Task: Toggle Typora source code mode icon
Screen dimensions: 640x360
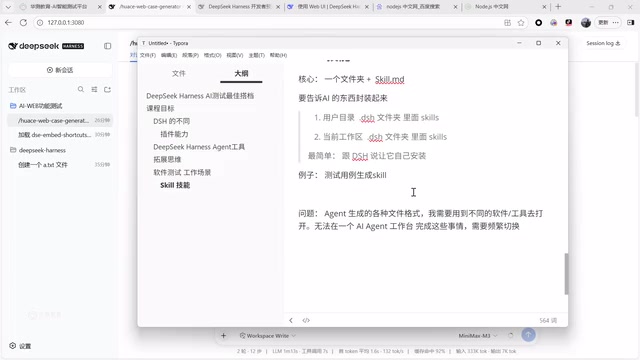Action: (x=306, y=320)
